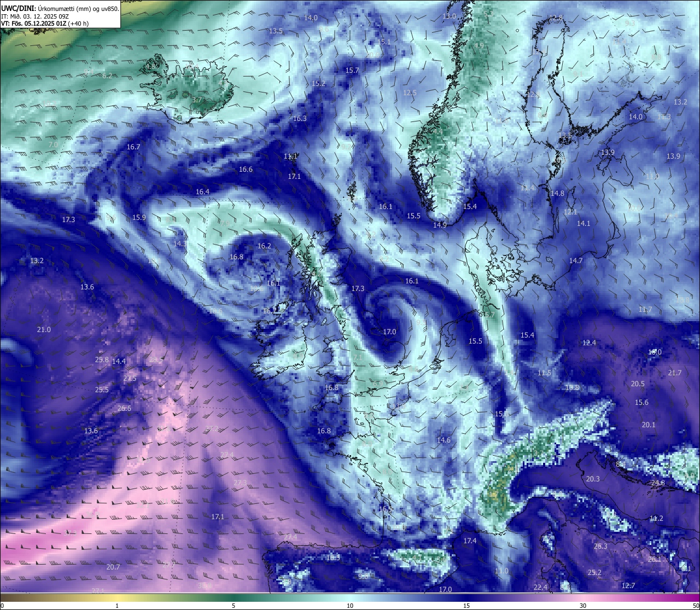The height and width of the screenshot is (610, 700).
Task: Click the 3.7 value label over Iceland
Action: [x=197, y=100]
